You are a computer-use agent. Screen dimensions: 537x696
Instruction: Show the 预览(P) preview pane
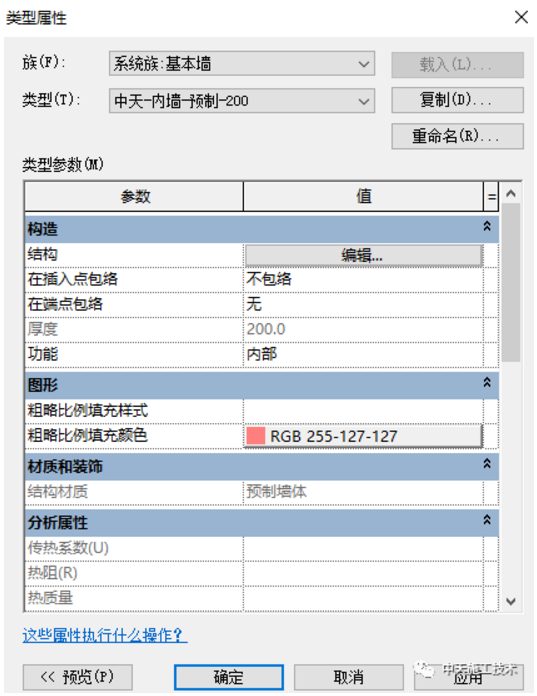point(78,677)
